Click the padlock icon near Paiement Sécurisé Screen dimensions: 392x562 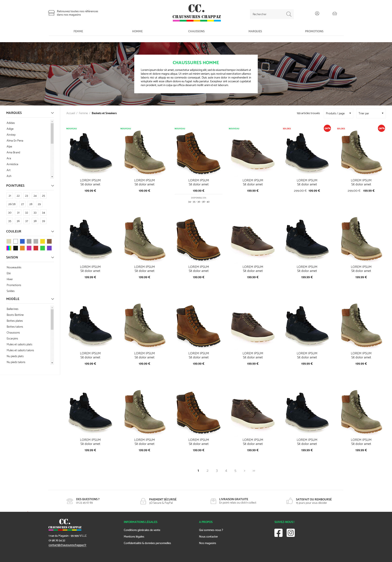143,501
